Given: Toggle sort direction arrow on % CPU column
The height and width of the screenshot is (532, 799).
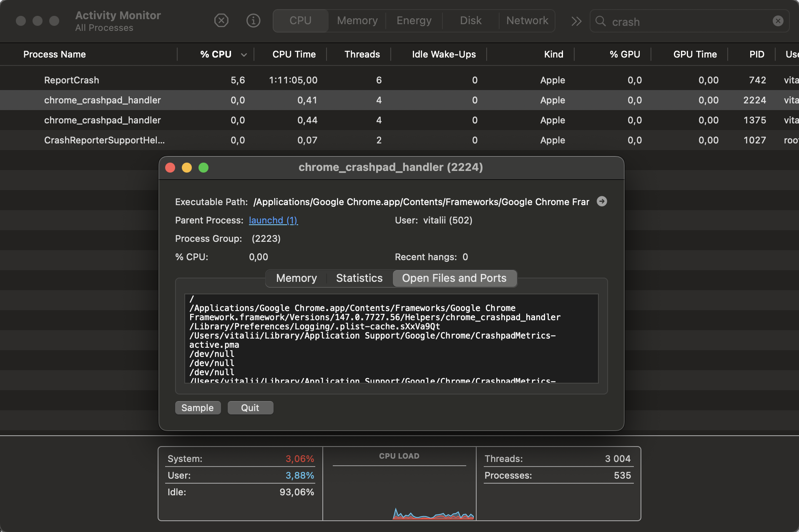Looking at the screenshot, I should [244, 55].
